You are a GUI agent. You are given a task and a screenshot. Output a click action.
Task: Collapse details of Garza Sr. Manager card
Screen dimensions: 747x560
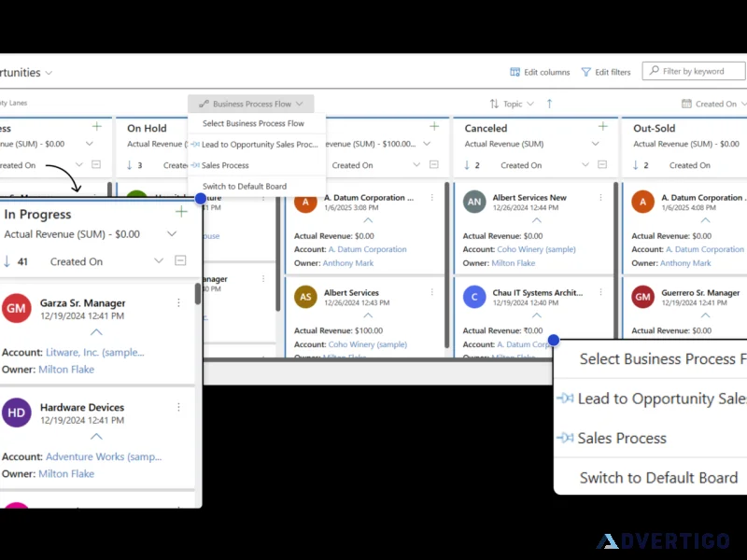[x=96, y=332]
